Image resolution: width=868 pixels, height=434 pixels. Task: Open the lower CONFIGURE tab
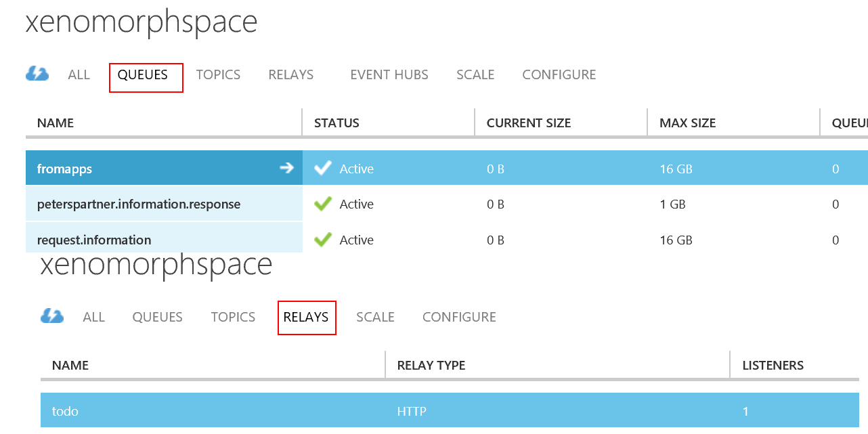(x=459, y=317)
